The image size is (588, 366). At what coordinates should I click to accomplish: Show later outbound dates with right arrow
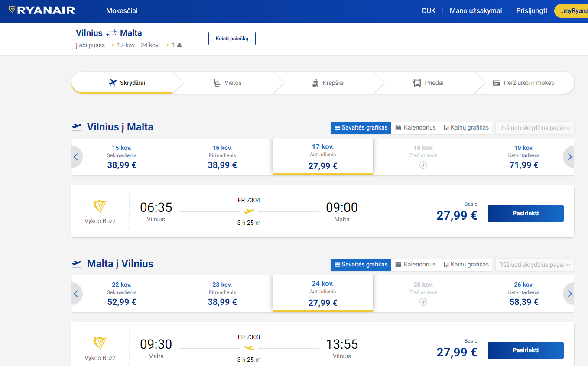pyautogui.click(x=569, y=157)
